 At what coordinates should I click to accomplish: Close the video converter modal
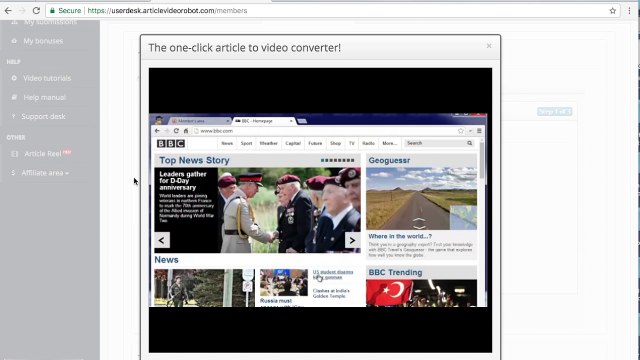tap(489, 46)
